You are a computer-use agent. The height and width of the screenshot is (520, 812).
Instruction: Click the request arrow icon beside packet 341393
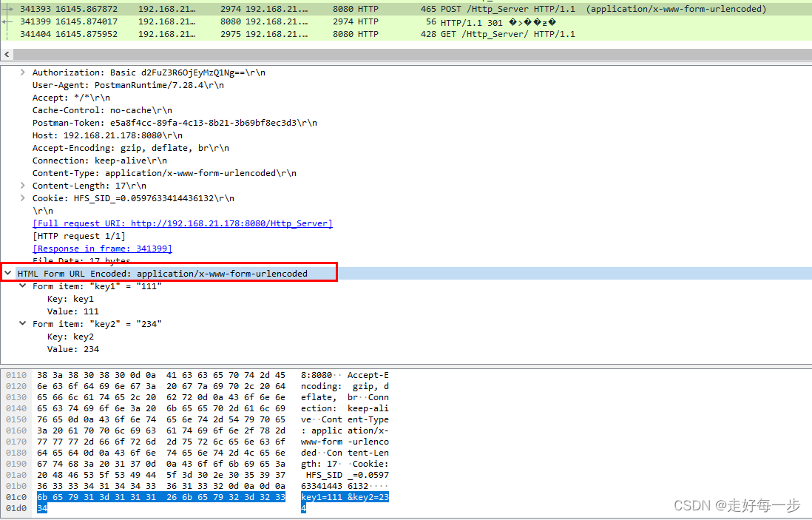[x=6, y=8]
